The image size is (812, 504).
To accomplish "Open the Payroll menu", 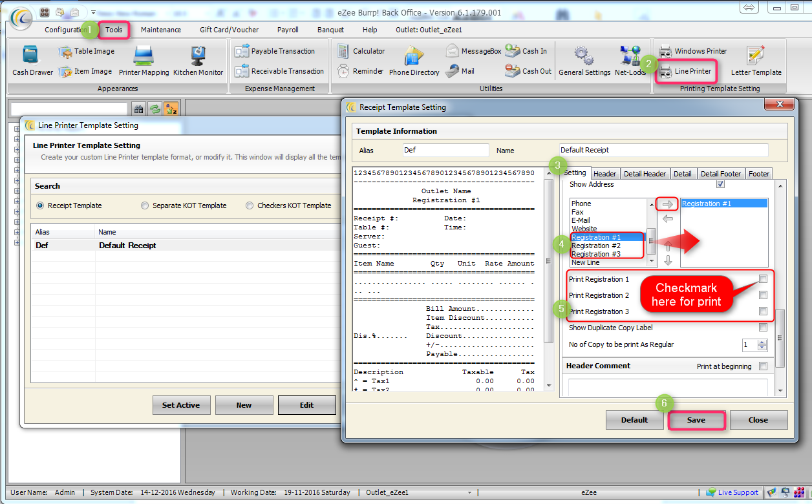I will click(x=288, y=30).
